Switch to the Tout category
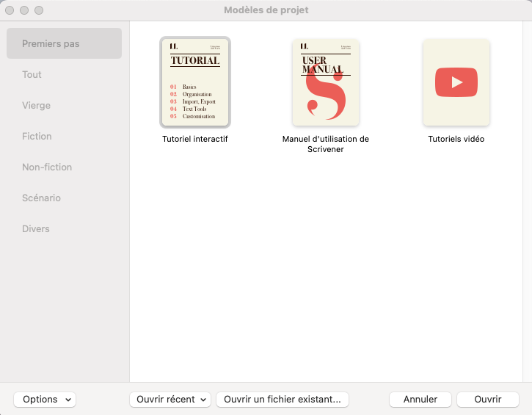This screenshot has width=532, height=415. click(64, 74)
